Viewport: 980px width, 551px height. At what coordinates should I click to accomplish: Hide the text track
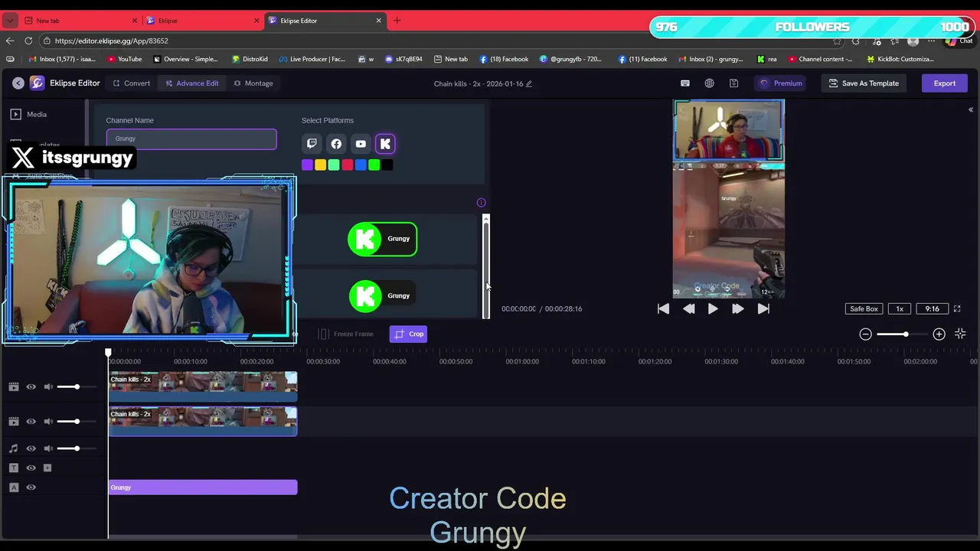(x=31, y=468)
